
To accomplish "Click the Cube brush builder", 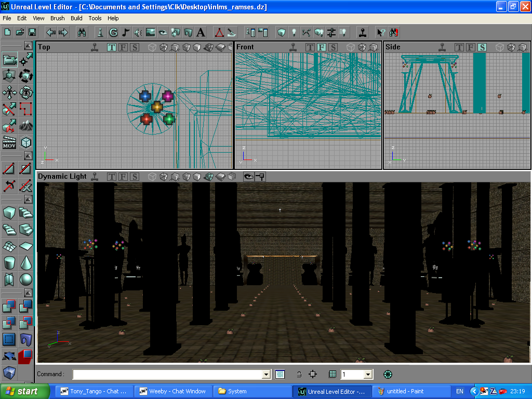I will coord(9,213).
